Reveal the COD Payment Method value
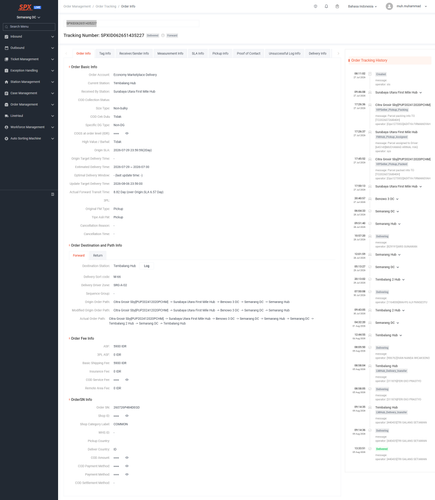Screen dimensions: 435x500 127,466
